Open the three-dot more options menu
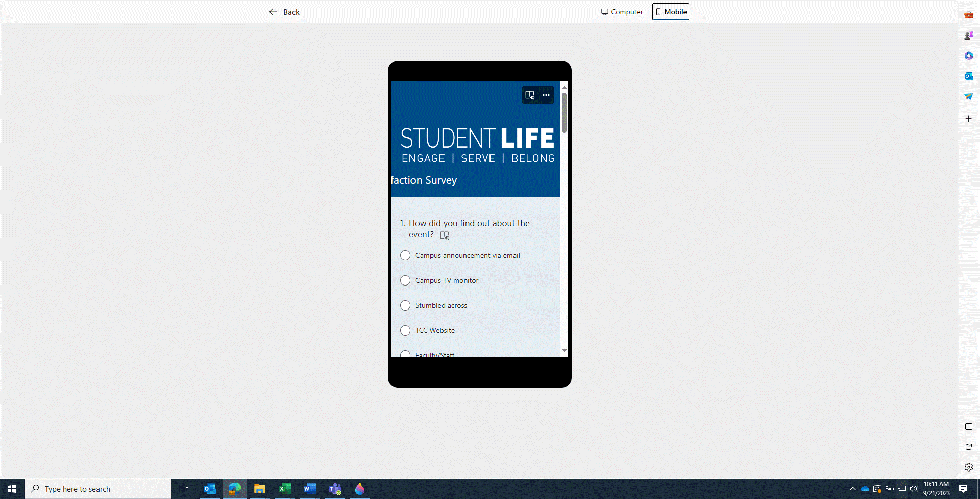The height and width of the screenshot is (499, 980). pos(546,95)
